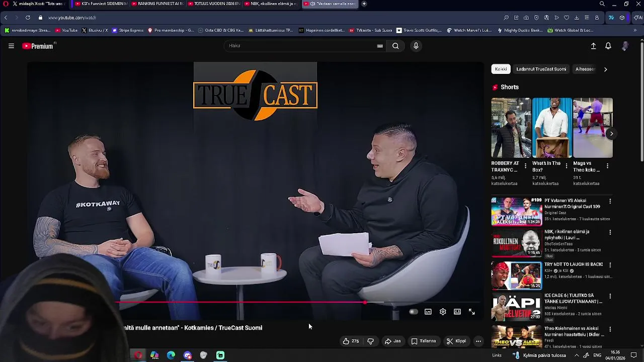Open TVkaista - Sub Suora bookmark
The image size is (644, 362).
(x=370, y=30)
